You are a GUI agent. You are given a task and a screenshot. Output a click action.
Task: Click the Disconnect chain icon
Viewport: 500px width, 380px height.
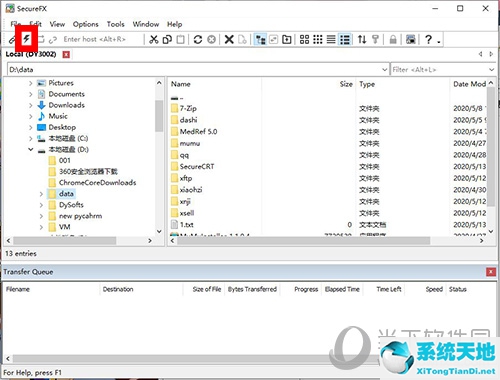tap(53, 40)
